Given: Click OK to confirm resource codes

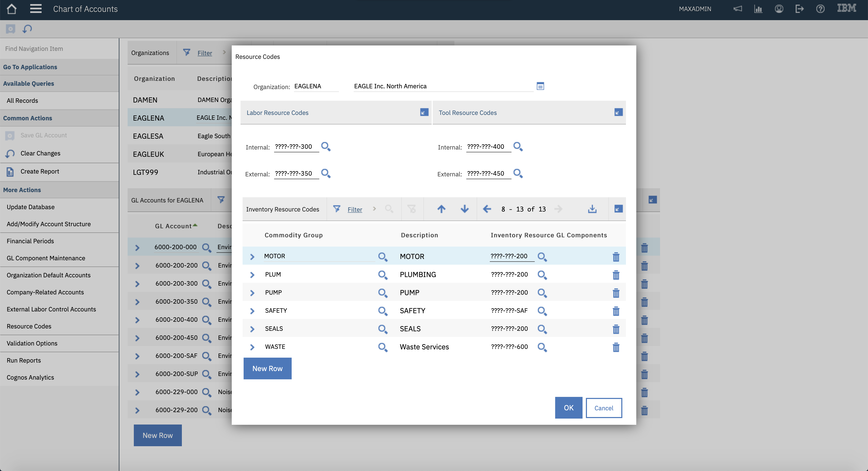Looking at the screenshot, I should (x=568, y=408).
